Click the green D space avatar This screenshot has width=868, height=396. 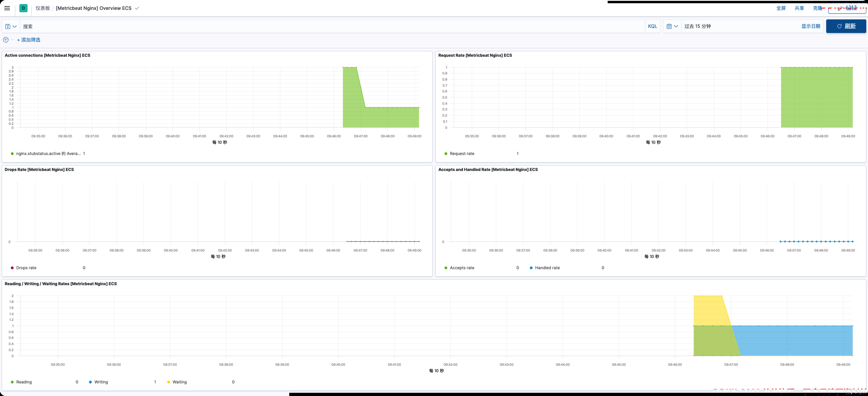pyautogui.click(x=23, y=8)
